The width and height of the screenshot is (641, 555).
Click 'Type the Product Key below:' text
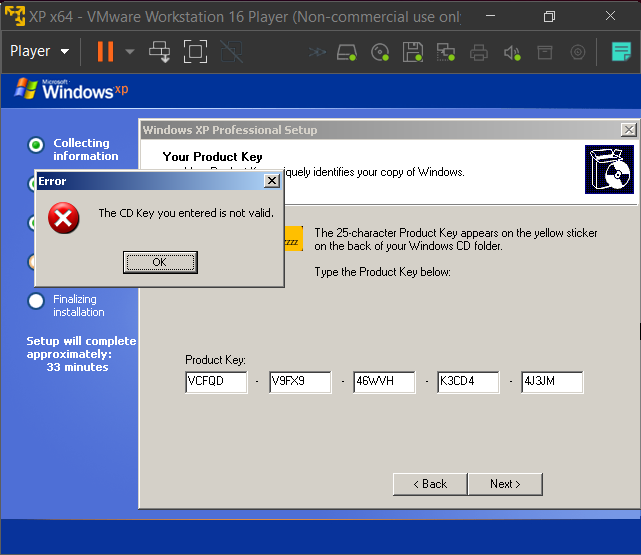point(382,272)
